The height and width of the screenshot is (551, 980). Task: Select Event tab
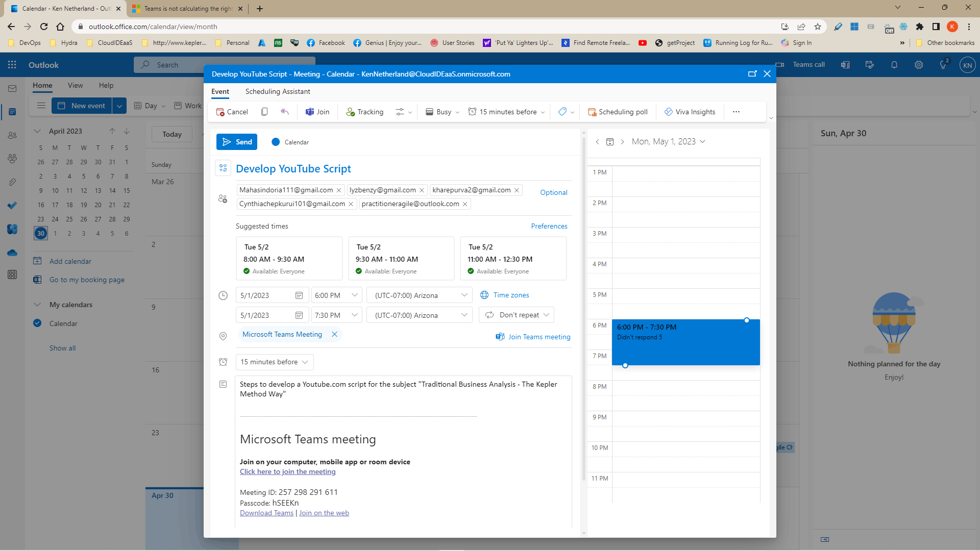click(220, 91)
